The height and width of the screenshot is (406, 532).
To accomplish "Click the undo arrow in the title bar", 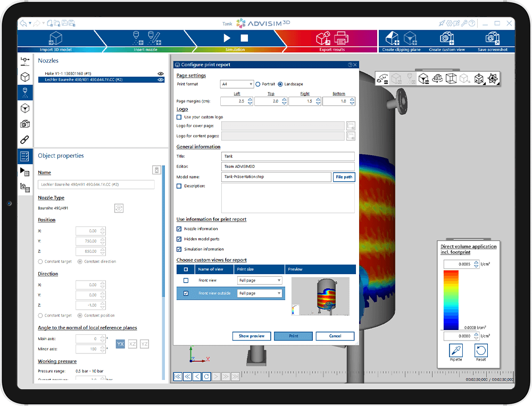I will pos(23,23).
